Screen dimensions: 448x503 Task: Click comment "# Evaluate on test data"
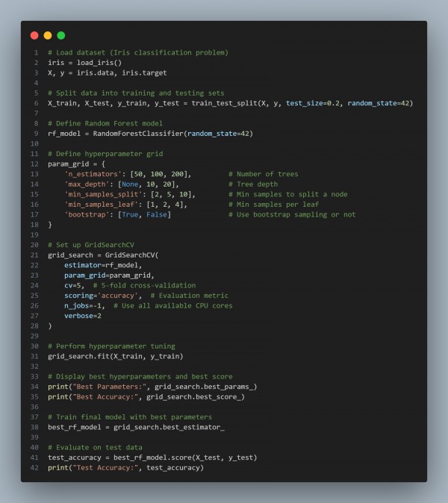pos(95,448)
